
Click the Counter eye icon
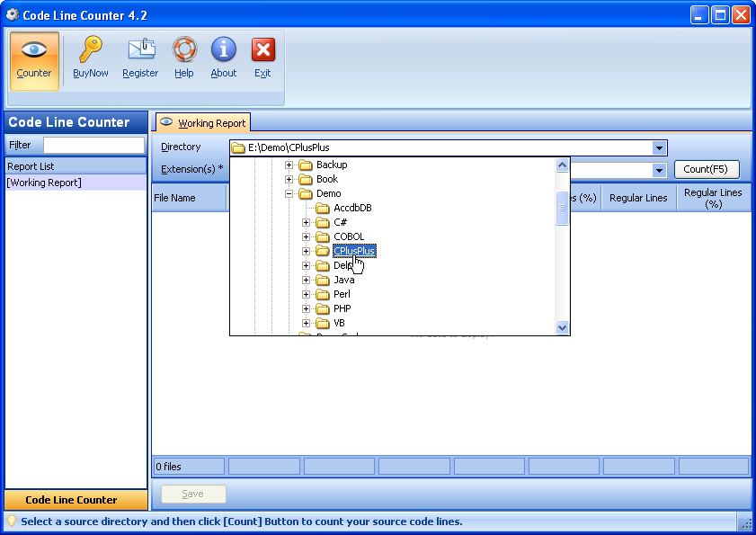coord(34,50)
